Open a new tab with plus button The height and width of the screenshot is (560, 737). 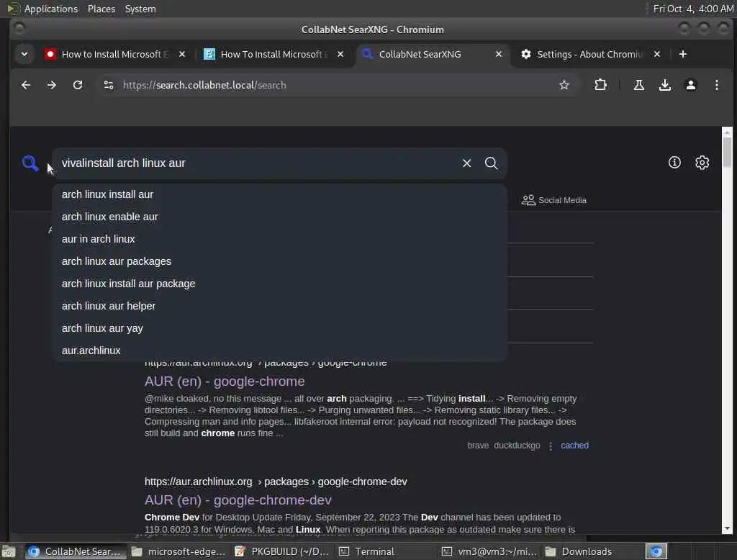tap(683, 54)
